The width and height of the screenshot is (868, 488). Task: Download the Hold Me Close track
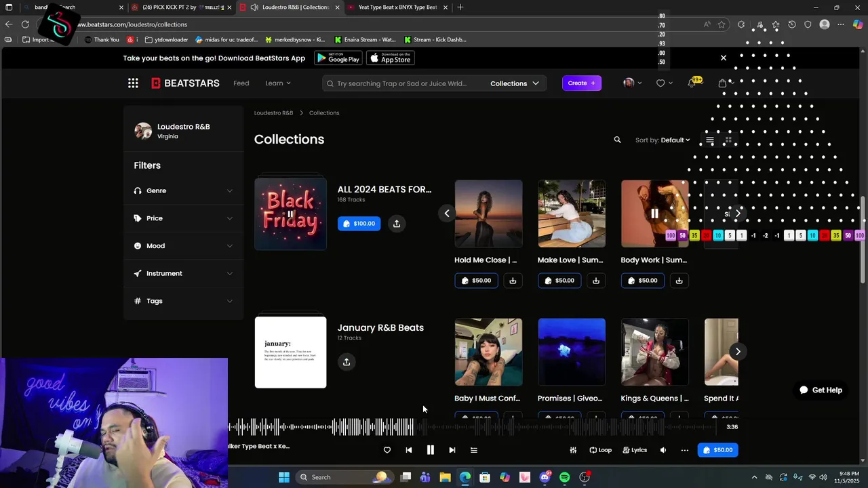coord(513,281)
